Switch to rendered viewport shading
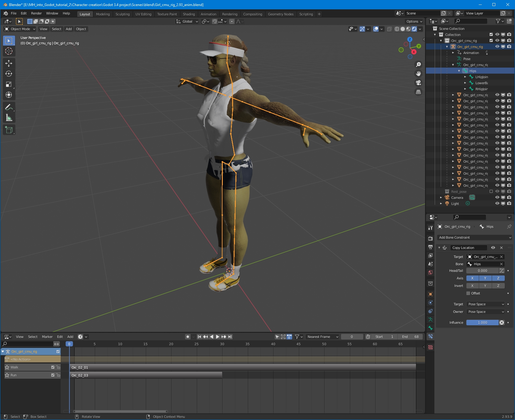The image size is (515, 420). [x=414, y=29]
